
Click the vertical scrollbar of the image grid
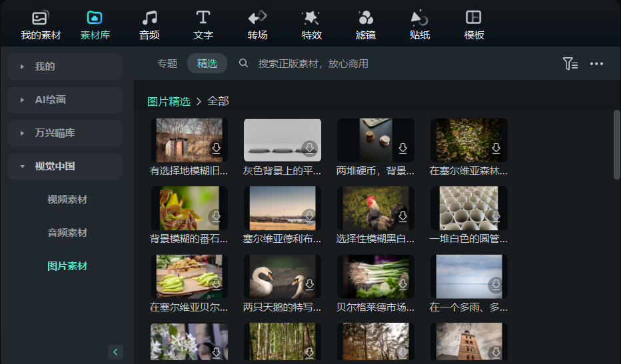[x=617, y=145]
